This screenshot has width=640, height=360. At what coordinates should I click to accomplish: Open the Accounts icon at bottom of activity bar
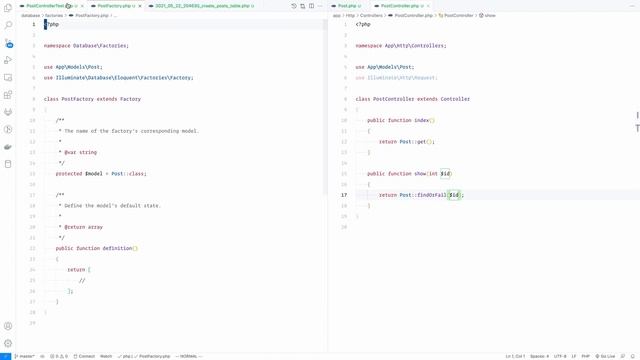8,326
